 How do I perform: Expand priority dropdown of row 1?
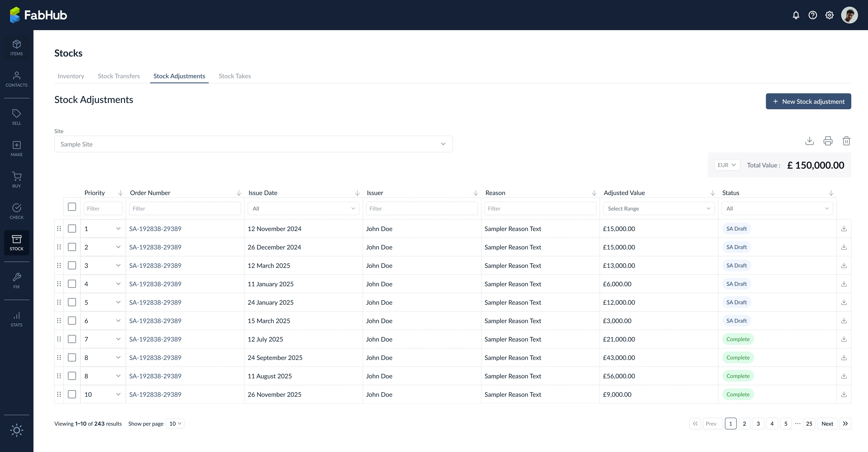(118, 229)
